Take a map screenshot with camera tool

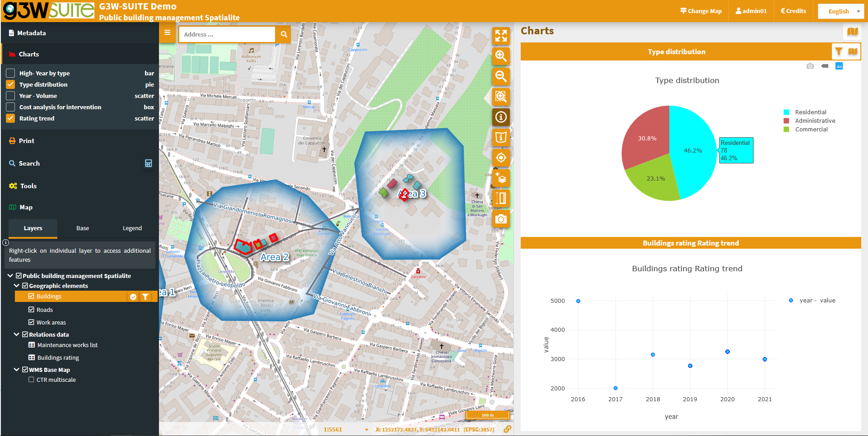(501, 219)
